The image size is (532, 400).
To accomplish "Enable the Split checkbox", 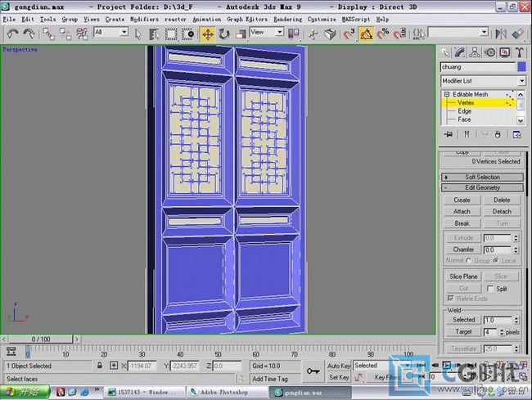I will click(490, 289).
